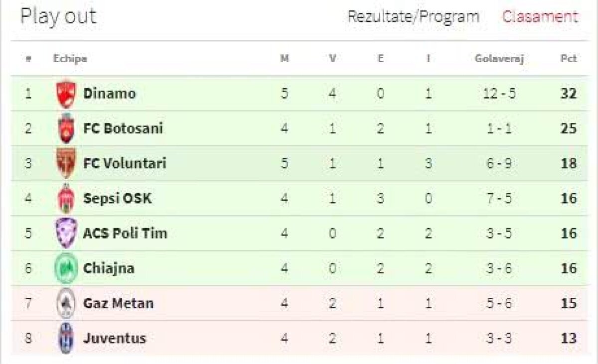Click the FC Voluntari crest icon
Screen dimensions: 598x364
66,163
